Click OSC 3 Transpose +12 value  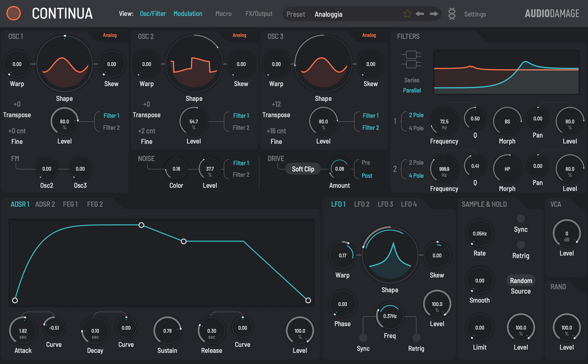[276, 104]
